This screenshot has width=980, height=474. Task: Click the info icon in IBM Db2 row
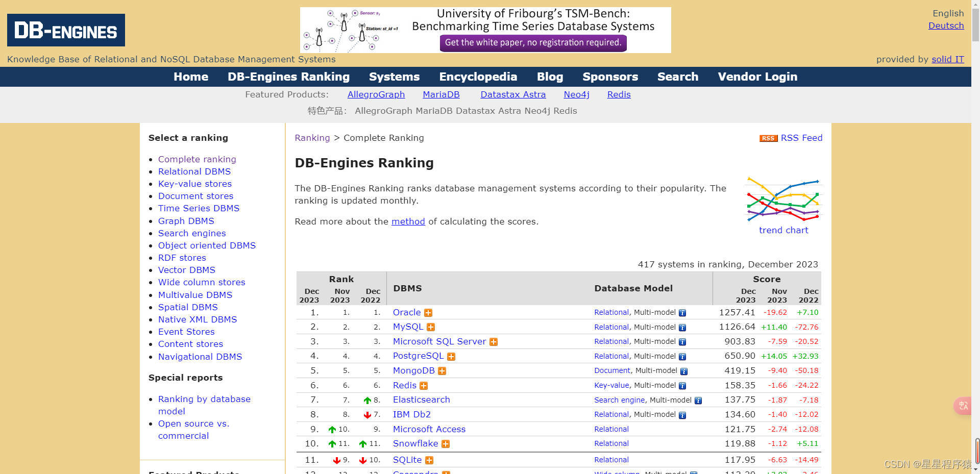[682, 415]
